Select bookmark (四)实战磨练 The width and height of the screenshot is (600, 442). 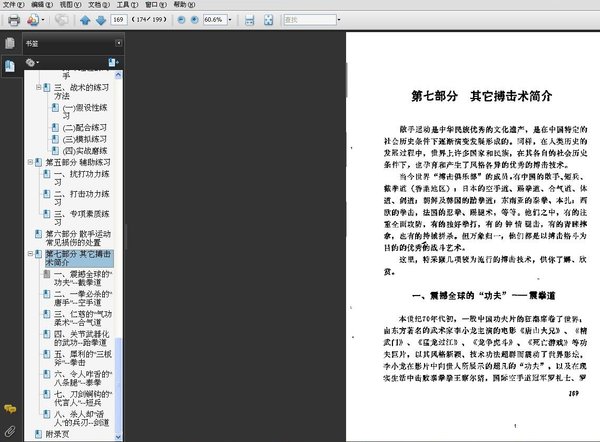pos(85,150)
